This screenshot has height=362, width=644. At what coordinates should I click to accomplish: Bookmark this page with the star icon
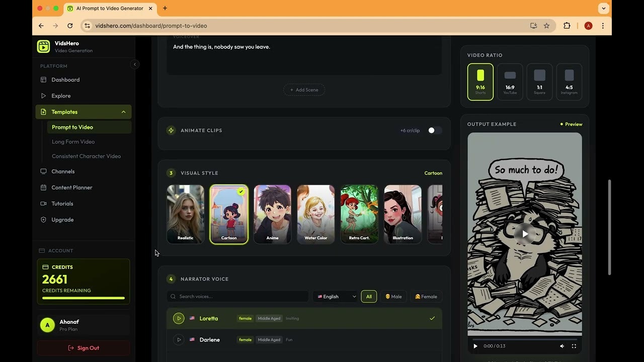(546, 26)
